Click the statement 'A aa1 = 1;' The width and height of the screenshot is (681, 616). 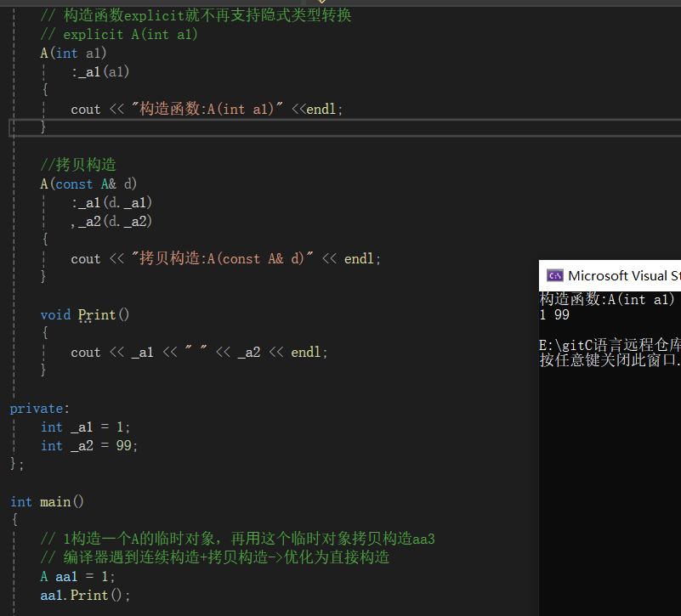[x=77, y=576]
